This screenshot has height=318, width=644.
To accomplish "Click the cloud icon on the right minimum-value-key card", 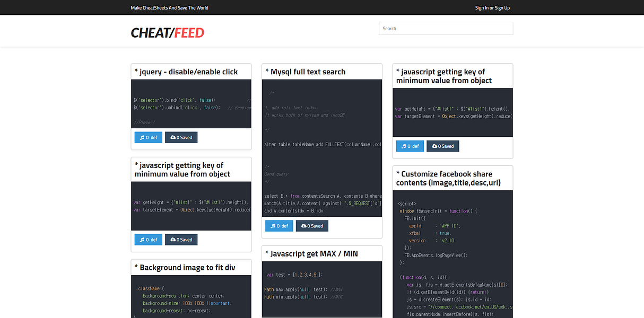I will pos(433,146).
